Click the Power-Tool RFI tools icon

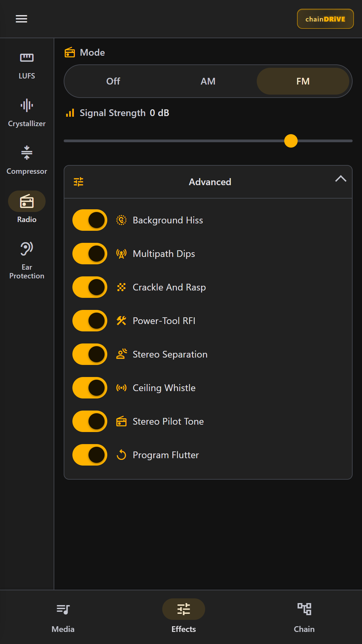[121, 321]
